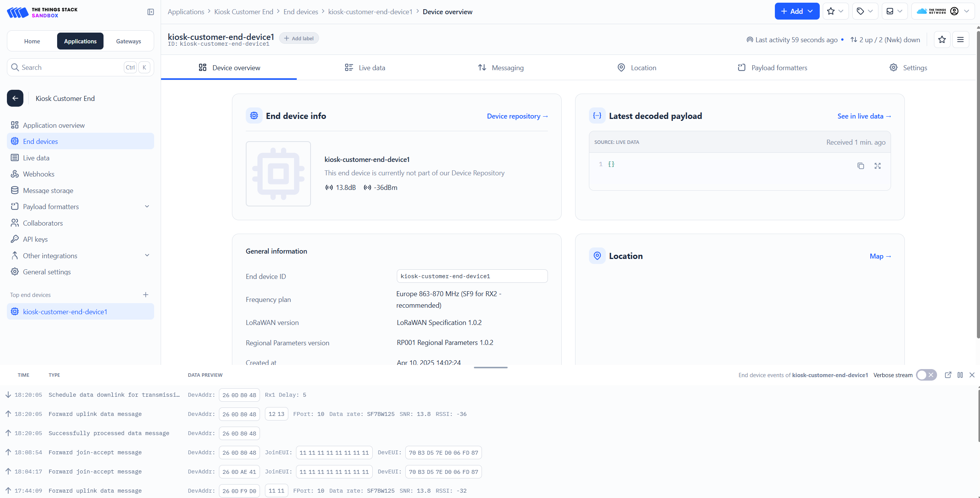This screenshot has width=980, height=498.
Task: Add a top end device with the plus icon
Action: click(146, 295)
